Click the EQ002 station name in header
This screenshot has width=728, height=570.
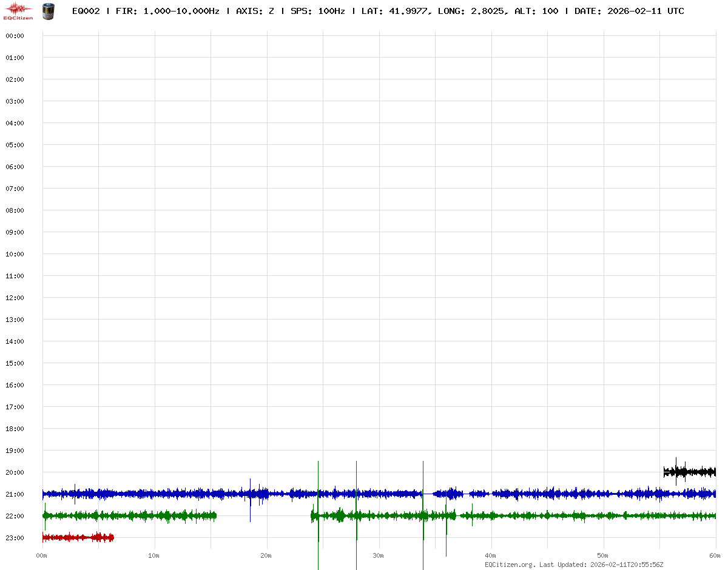(86, 11)
